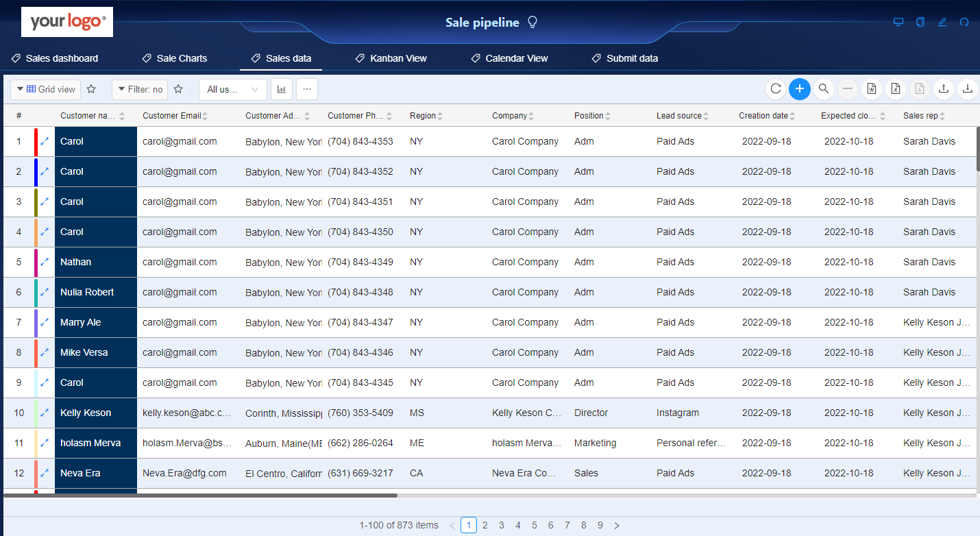Click the download arrow toolbar icon
Screen dimensions: 980x536
(x=968, y=88)
